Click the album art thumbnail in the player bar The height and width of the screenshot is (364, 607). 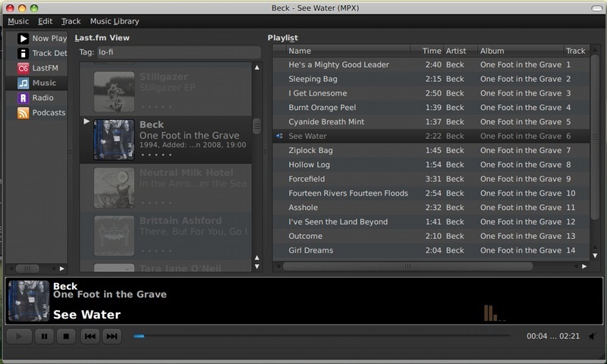pyautogui.click(x=29, y=301)
